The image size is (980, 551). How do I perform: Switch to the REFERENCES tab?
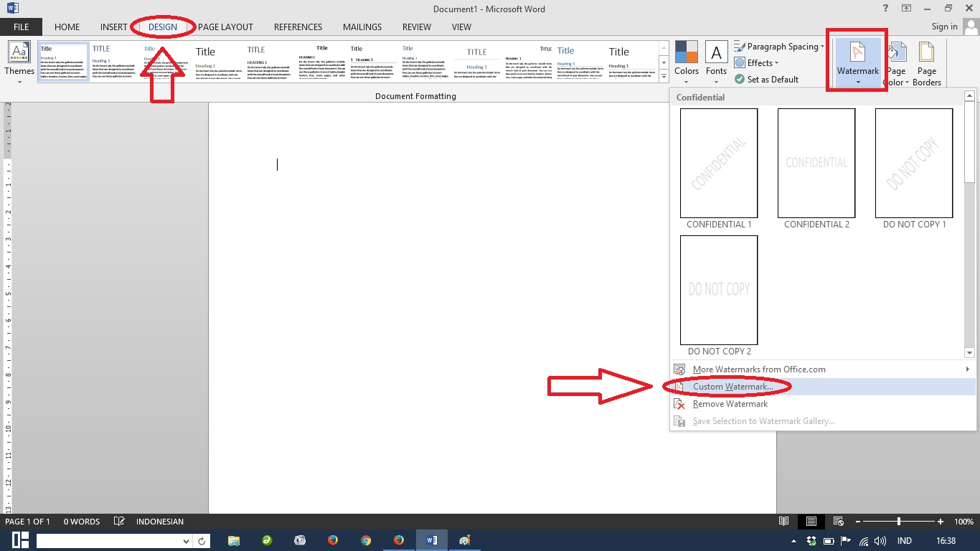coord(298,27)
